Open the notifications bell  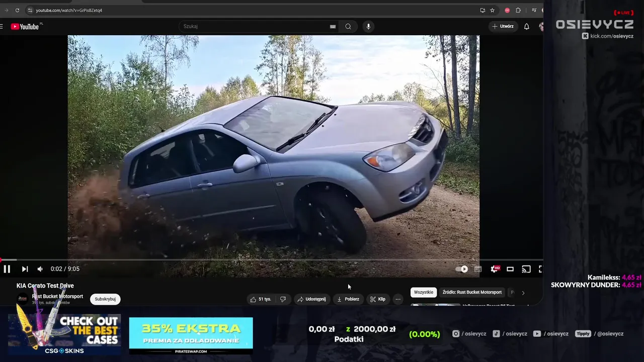527,27
